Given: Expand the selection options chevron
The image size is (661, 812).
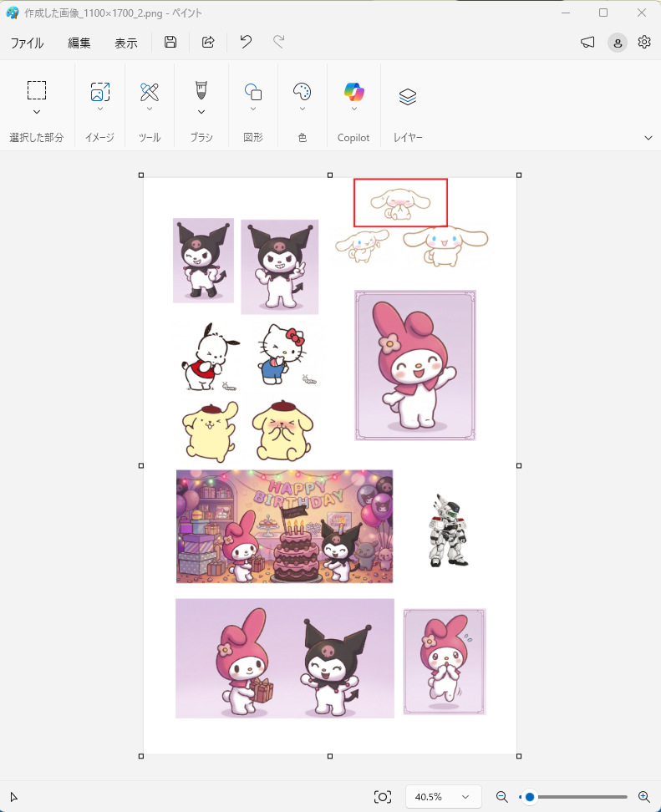Looking at the screenshot, I should click(37, 112).
